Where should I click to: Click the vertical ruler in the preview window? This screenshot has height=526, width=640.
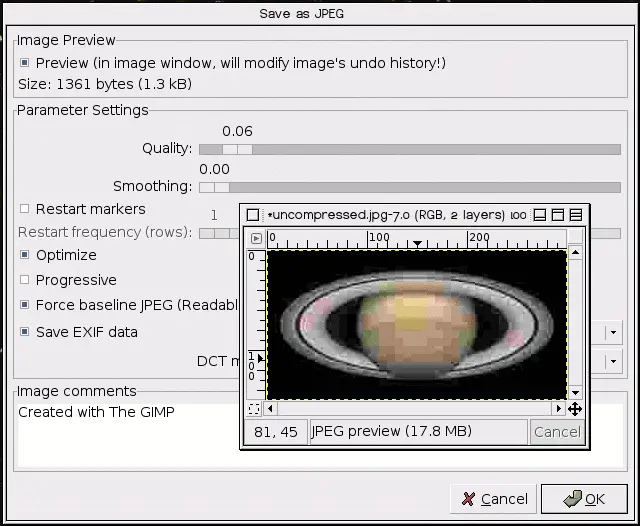coord(256,325)
